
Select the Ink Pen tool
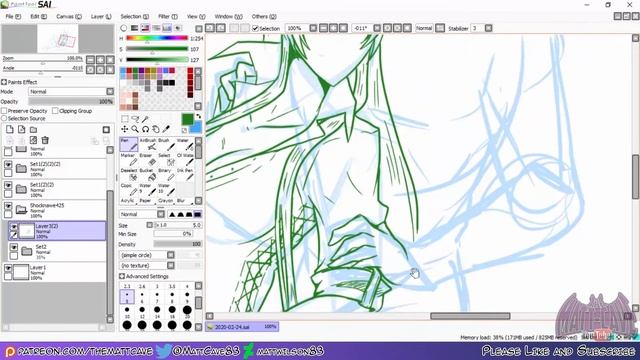[185, 175]
